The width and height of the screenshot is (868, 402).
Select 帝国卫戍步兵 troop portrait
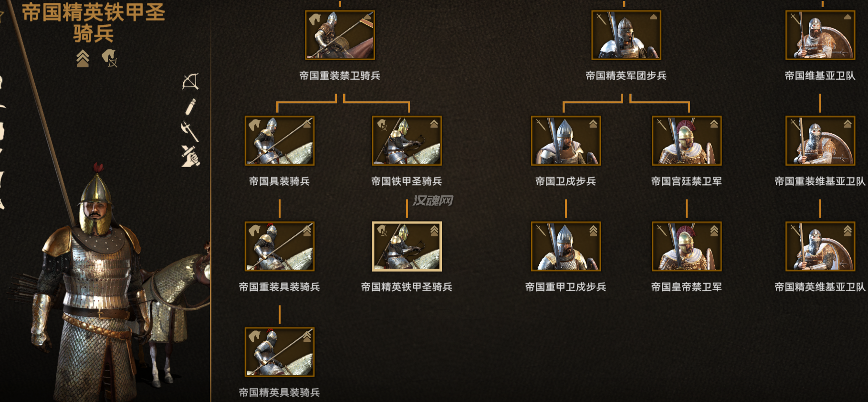[x=566, y=141]
